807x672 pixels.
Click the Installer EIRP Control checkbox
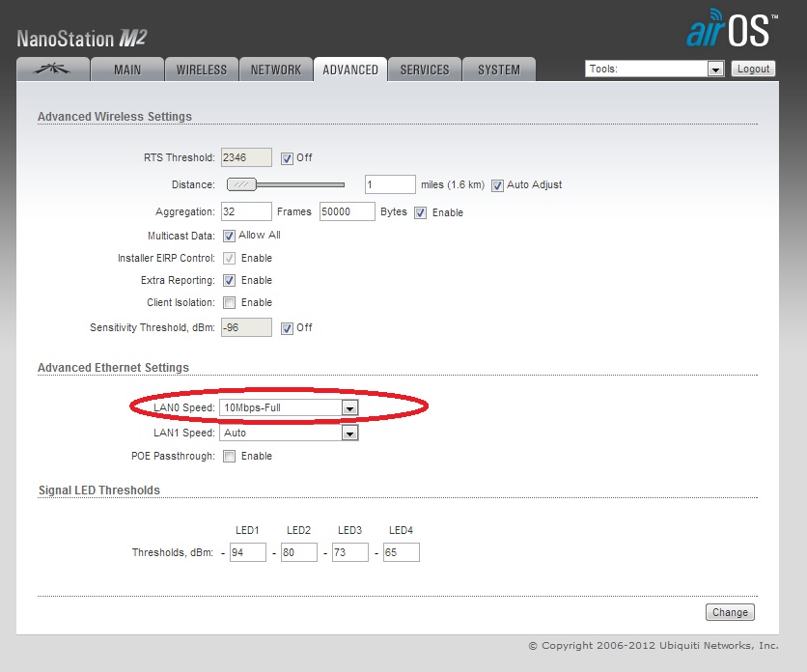(229, 258)
